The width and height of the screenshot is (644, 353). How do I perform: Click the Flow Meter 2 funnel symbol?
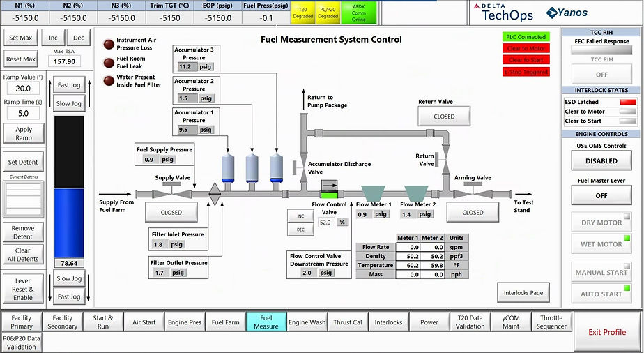(416, 193)
